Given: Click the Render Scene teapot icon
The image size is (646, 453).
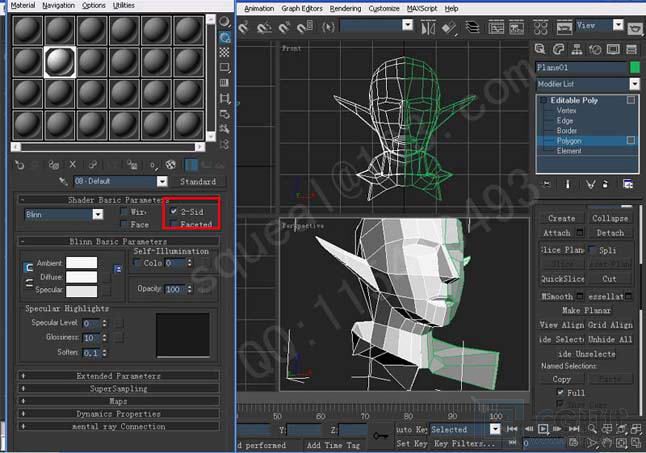Looking at the screenshot, I should click(636, 28).
